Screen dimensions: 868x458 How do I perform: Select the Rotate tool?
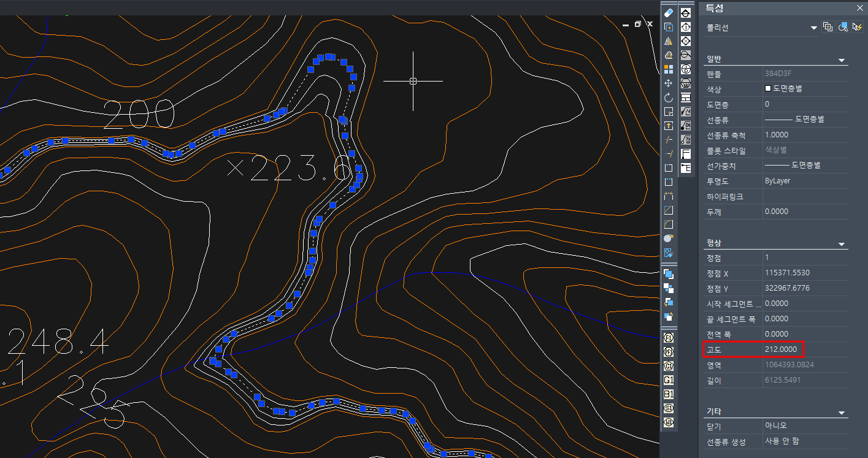669,97
